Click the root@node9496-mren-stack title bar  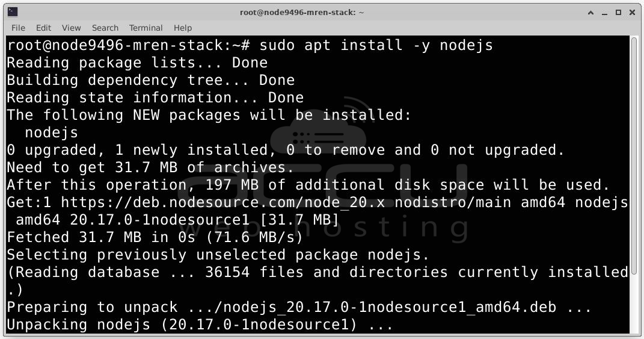tap(302, 12)
